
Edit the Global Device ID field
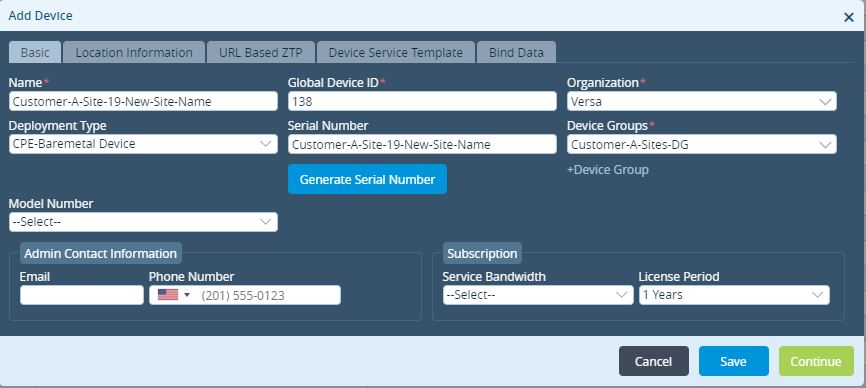[x=422, y=101]
